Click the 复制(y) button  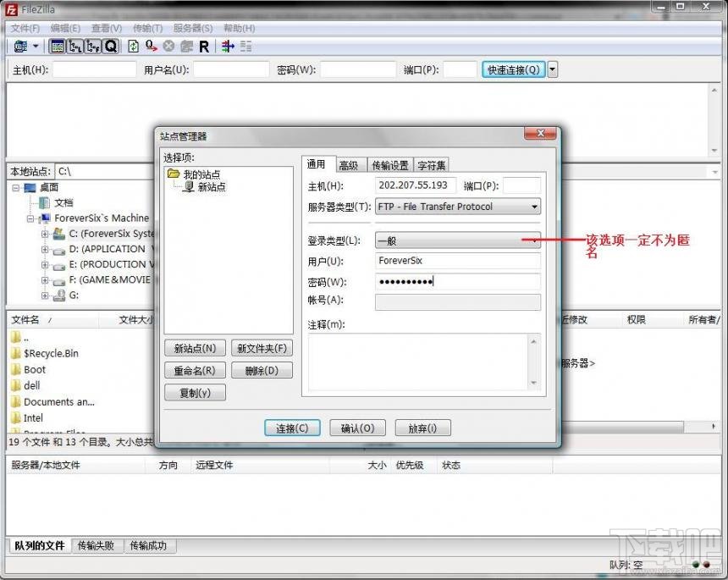tap(195, 393)
